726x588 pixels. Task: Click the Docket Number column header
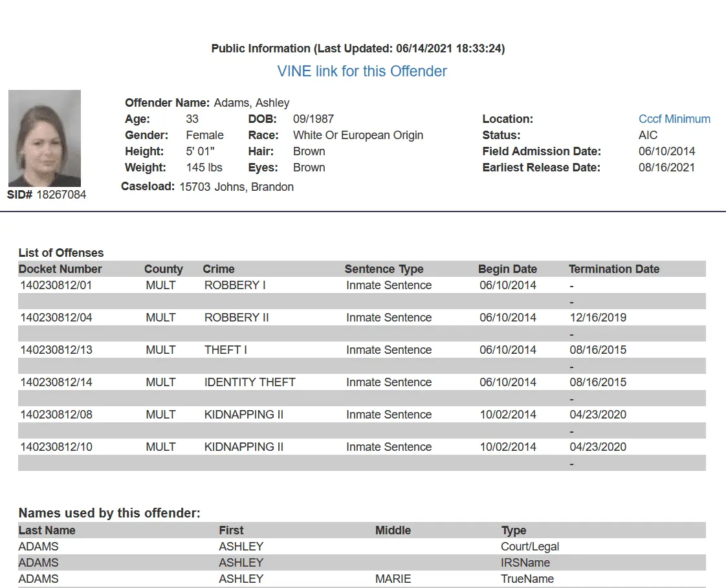click(x=60, y=269)
